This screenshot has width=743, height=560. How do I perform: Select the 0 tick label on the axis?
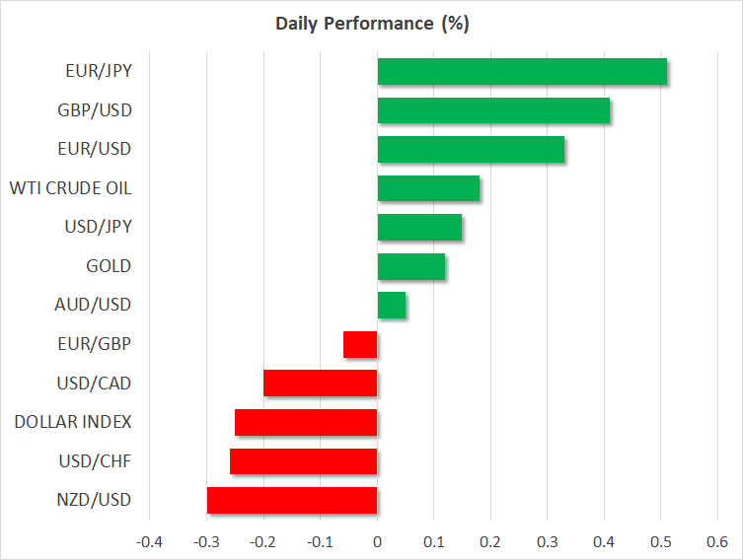tap(377, 541)
